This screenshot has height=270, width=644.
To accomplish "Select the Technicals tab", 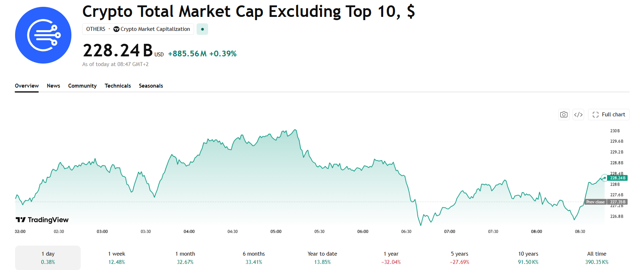I will click(118, 86).
